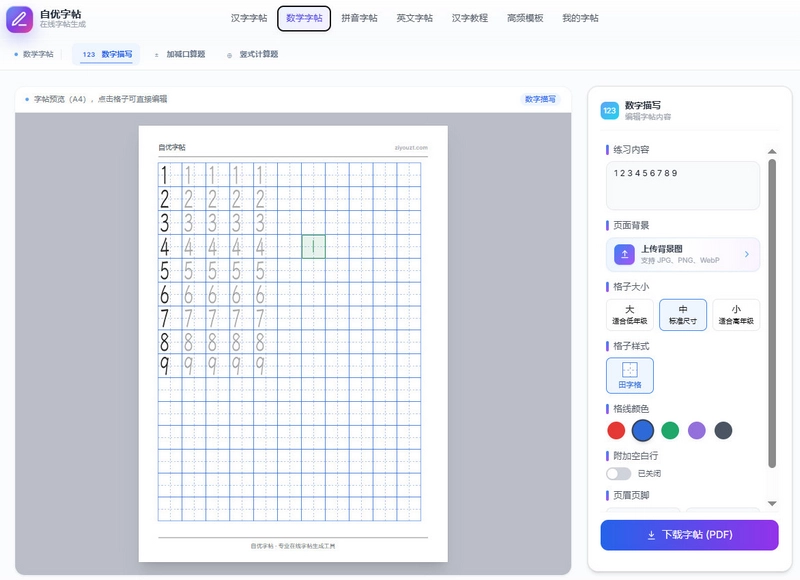Click the circle icon beside 竖式计算题

[x=230, y=55]
